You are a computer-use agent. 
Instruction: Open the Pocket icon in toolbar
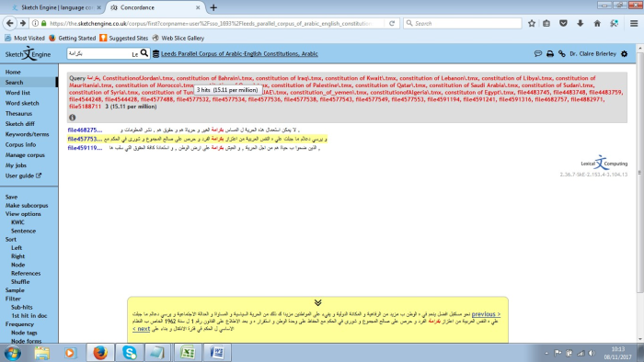[563, 23]
